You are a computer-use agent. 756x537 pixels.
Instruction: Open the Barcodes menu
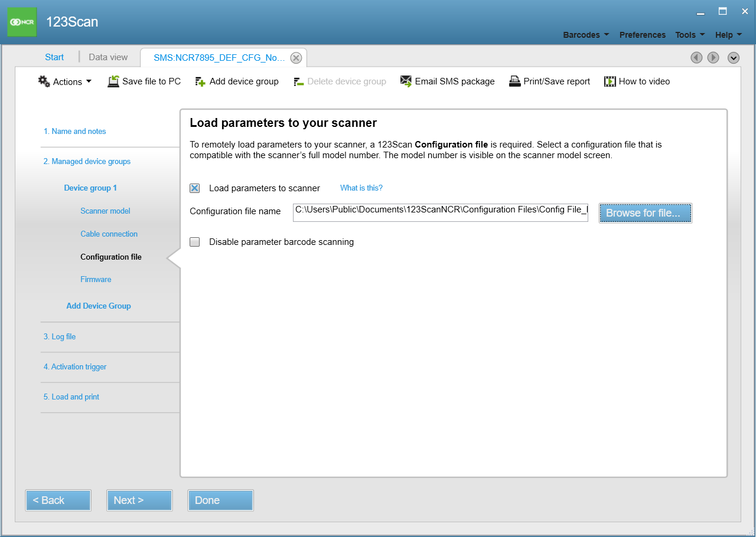[x=586, y=35]
